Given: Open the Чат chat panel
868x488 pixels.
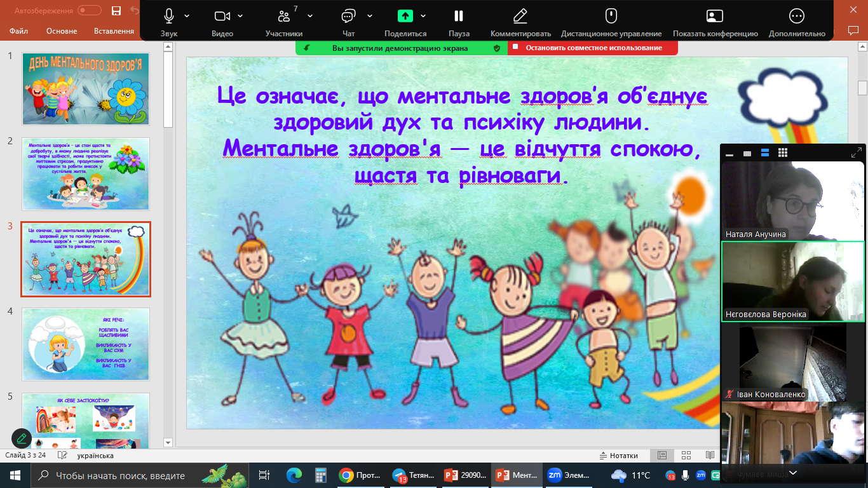Looking at the screenshot, I should point(348,16).
